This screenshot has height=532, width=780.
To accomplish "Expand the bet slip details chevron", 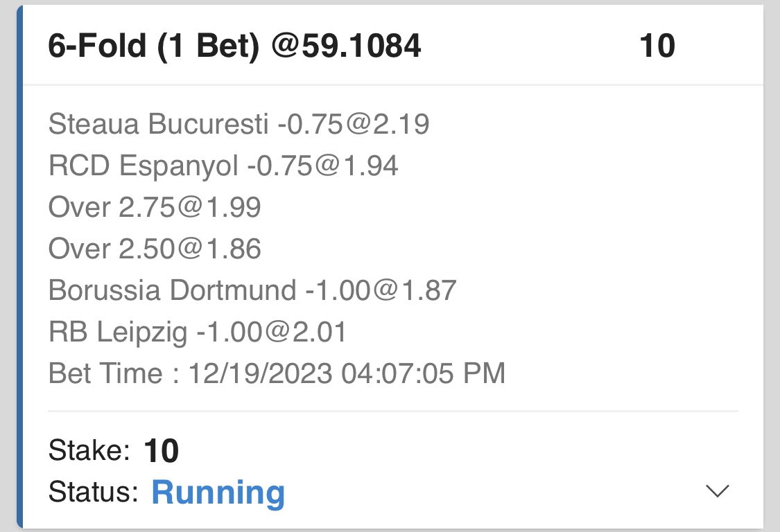I will point(717,491).
